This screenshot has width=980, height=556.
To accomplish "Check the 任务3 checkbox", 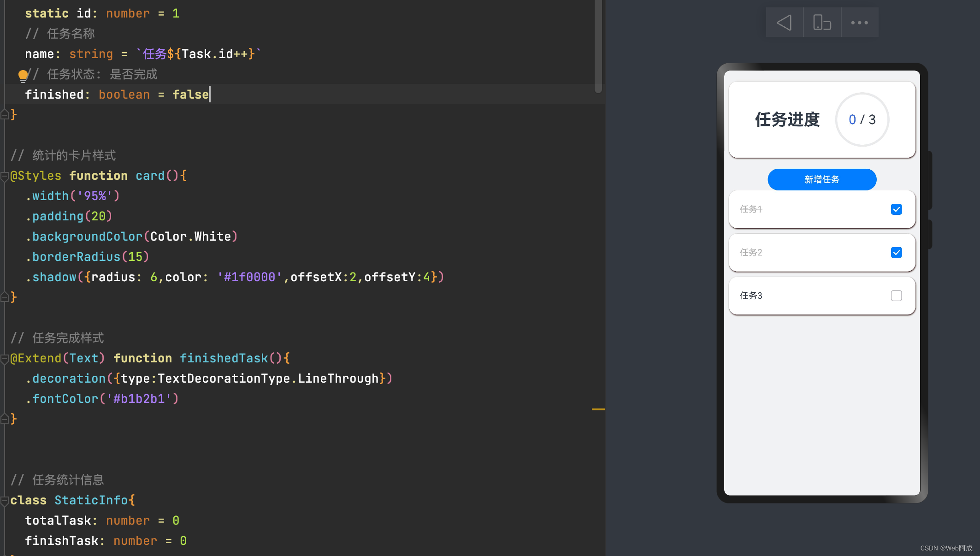I will [x=896, y=296].
